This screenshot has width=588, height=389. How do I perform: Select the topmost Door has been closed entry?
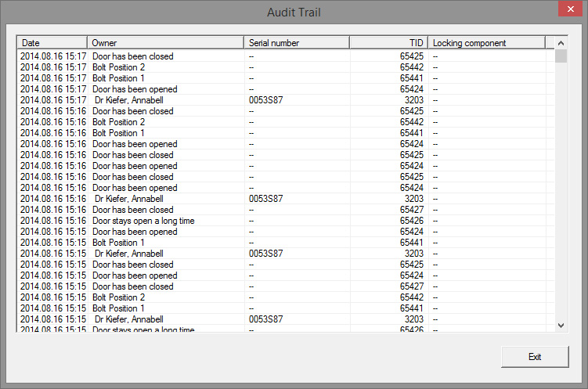point(132,56)
